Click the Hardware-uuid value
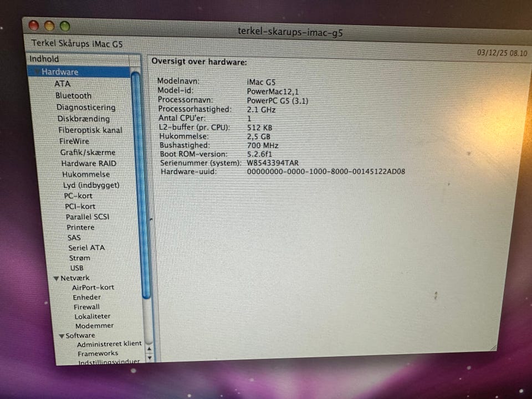The image size is (532, 399). coord(326,172)
